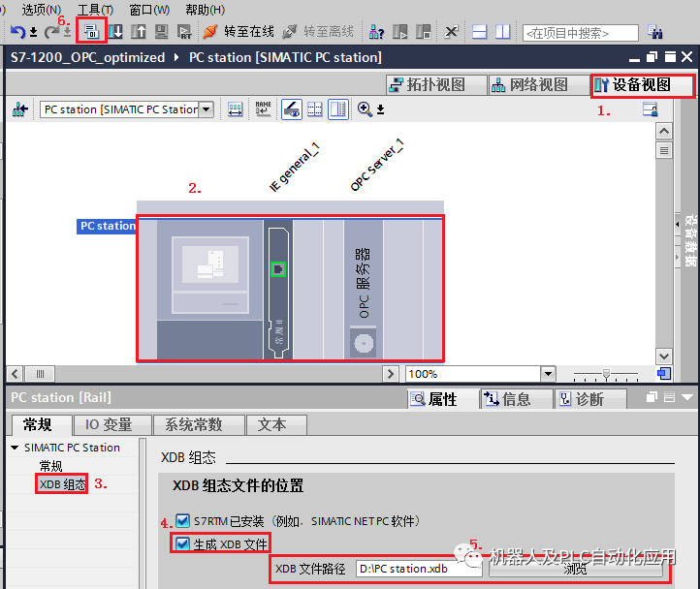This screenshot has height=589, width=700.
Task: Open the 选项(N) menu
Action: (x=42, y=10)
